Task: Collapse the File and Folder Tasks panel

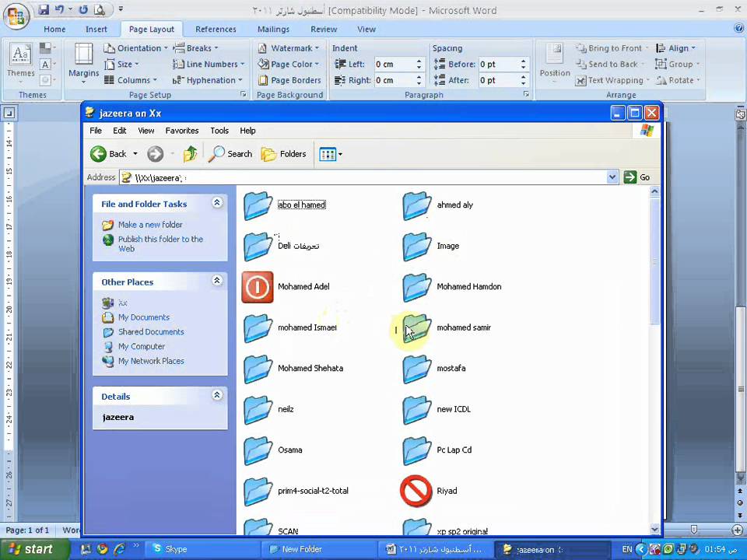Action: (x=217, y=203)
